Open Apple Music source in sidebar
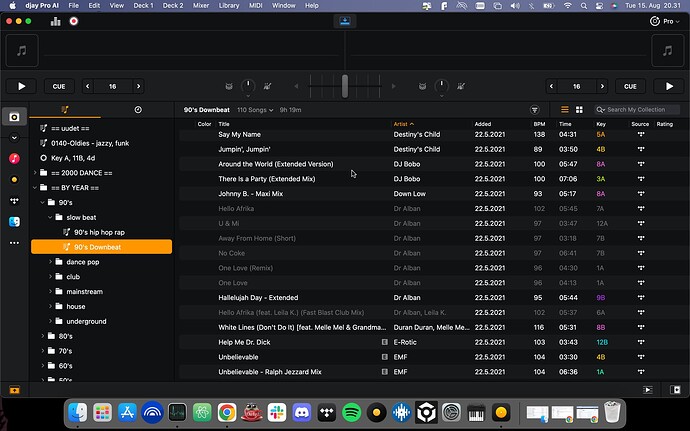The height and width of the screenshot is (431, 690). [x=14, y=158]
